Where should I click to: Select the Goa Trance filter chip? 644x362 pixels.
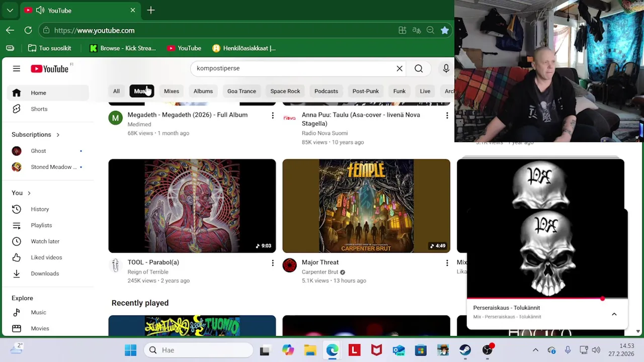(x=242, y=91)
